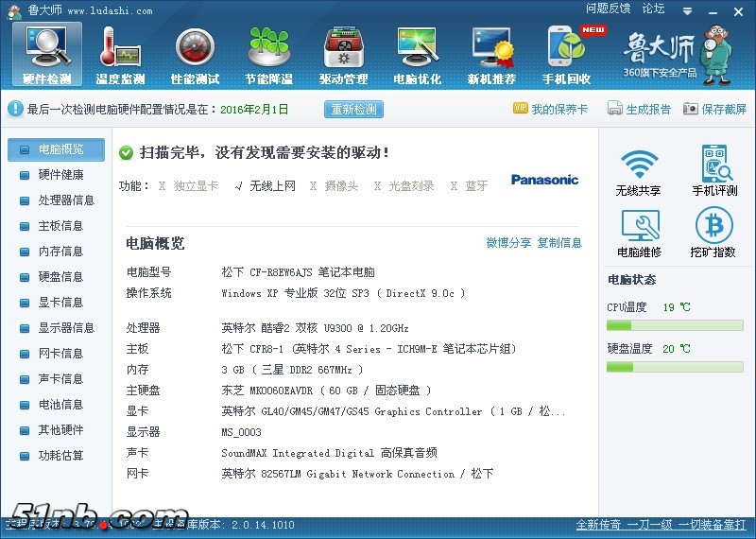Click 重新检测 re-scan button
The height and width of the screenshot is (539, 756).
(x=353, y=109)
